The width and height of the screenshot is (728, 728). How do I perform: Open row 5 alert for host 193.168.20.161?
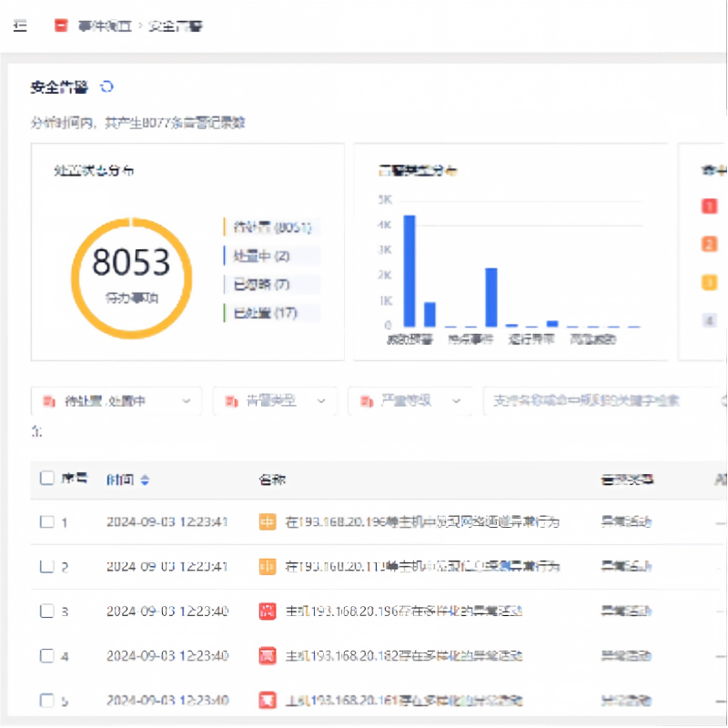point(404,700)
